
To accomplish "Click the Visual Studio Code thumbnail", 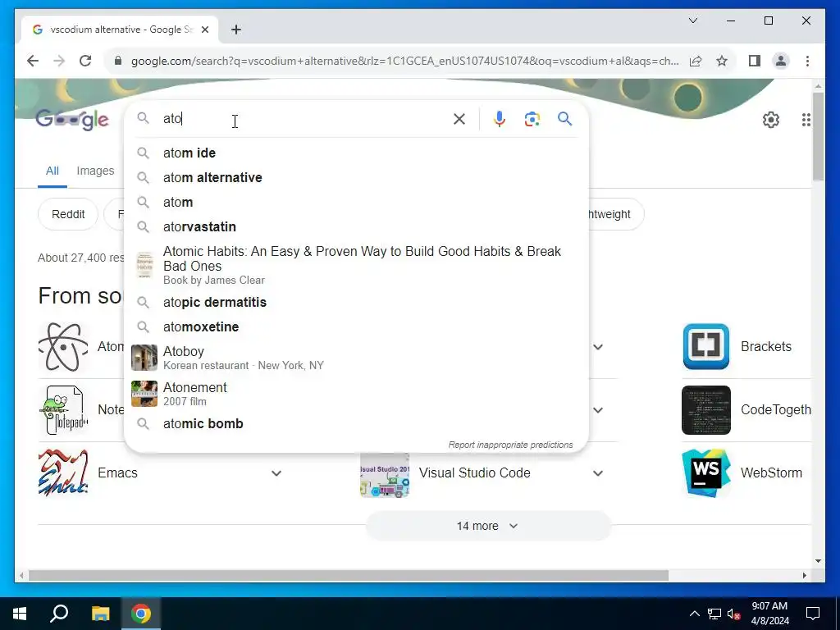I will pyautogui.click(x=385, y=475).
